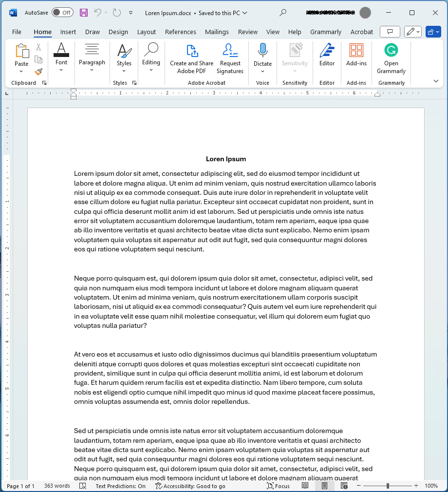This screenshot has width=448, height=492.
Task: Switch to the References tab
Action: [x=180, y=32]
